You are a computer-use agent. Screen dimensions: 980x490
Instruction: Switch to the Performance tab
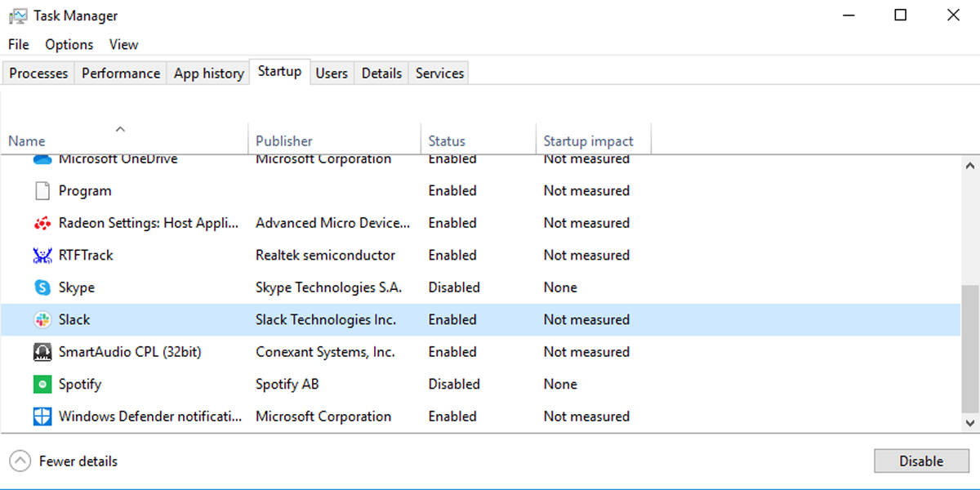point(121,73)
